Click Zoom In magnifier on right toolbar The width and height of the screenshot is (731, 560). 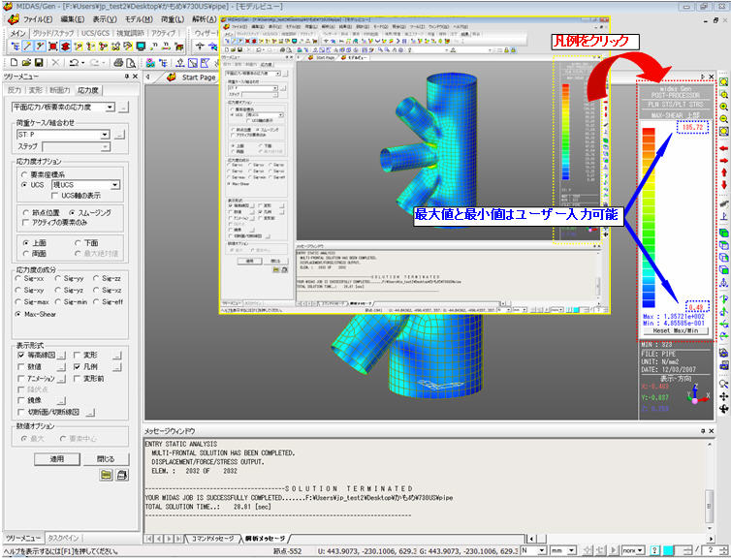click(x=723, y=107)
